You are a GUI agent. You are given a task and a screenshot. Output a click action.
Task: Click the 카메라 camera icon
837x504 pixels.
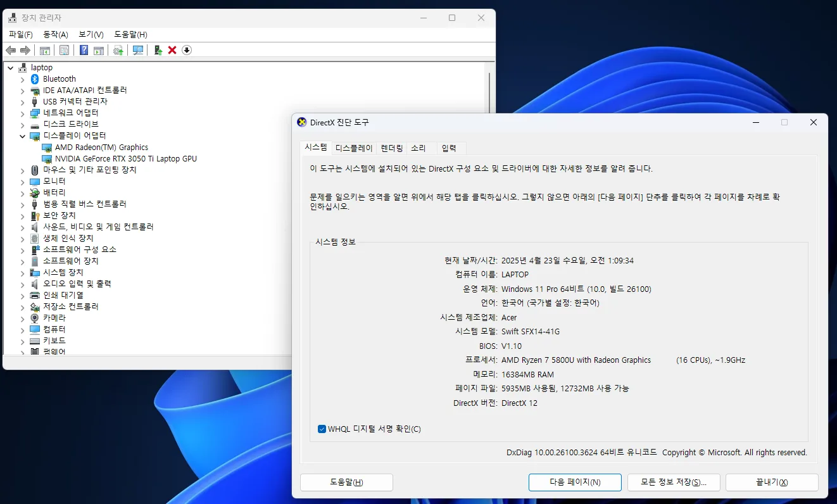[35, 318]
